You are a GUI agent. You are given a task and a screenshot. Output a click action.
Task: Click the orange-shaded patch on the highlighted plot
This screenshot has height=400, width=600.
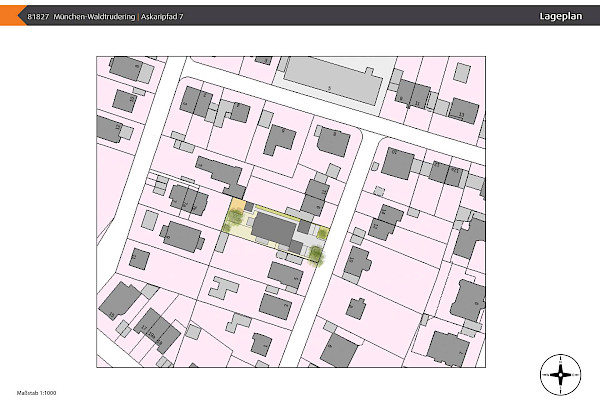[x=237, y=204]
